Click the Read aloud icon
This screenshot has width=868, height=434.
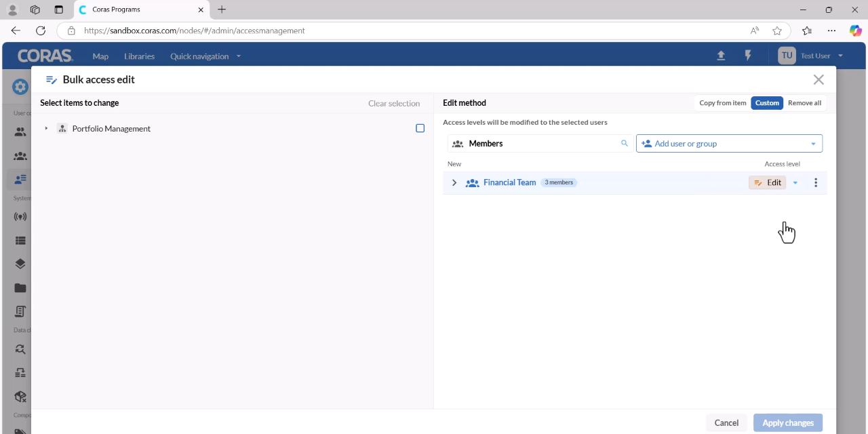point(755,31)
